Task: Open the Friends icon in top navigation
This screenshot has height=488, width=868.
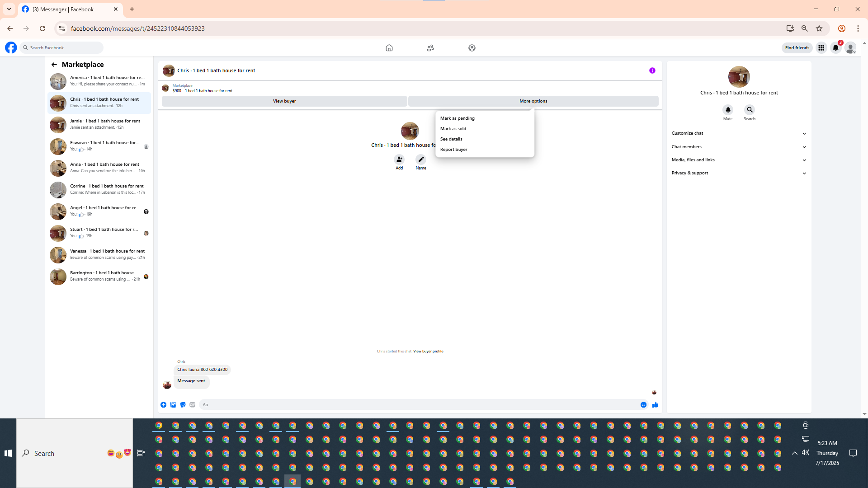Action: pyautogui.click(x=430, y=48)
